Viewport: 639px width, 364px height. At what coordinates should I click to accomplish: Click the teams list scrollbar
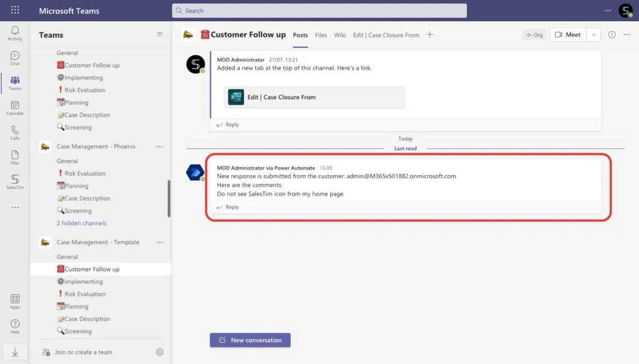tap(168, 199)
